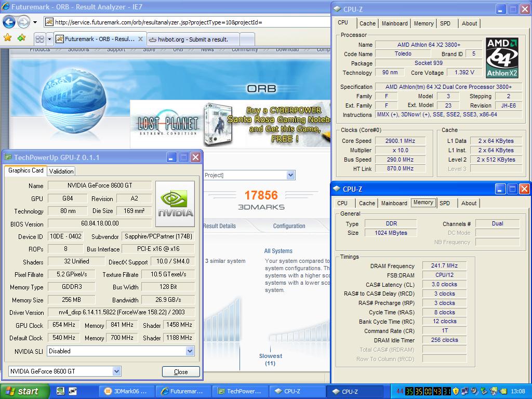
Task: Click the Core Speed value 2900.1 MHz
Action: pyautogui.click(x=400, y=141)
